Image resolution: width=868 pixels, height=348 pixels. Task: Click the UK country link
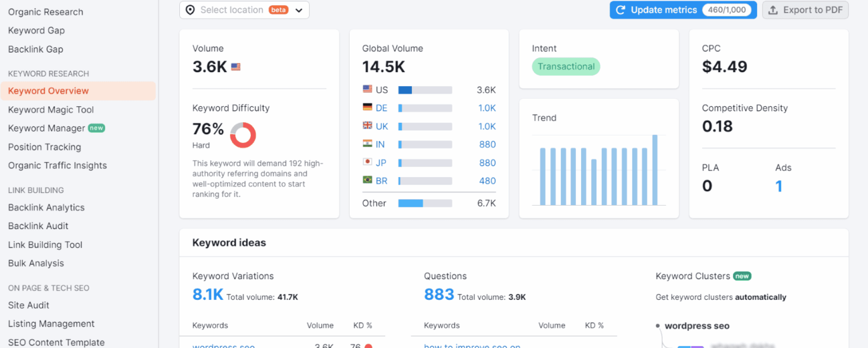pyautogui.click(x=382, y=127)
